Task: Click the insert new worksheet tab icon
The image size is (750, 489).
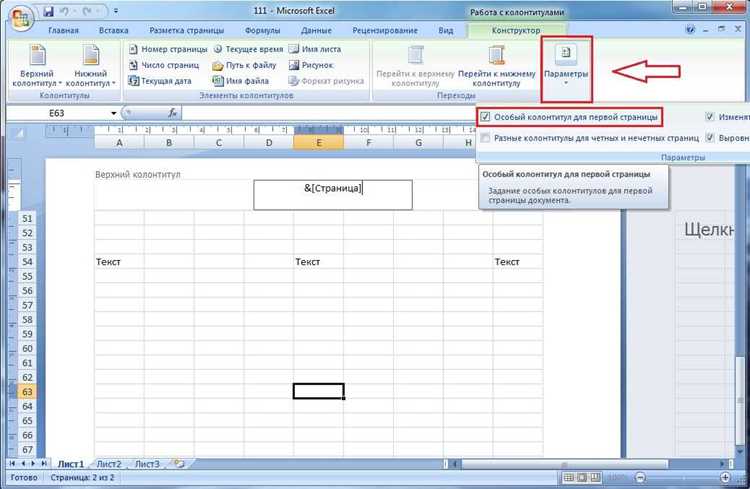Action: click(x=179, y=464)
